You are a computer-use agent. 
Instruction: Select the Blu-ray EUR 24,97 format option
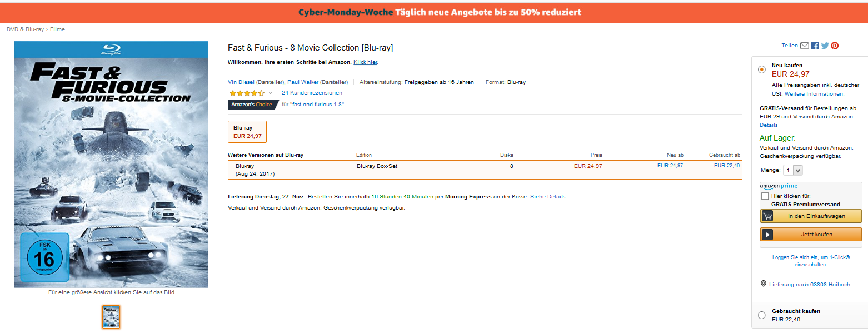(247, 132)
